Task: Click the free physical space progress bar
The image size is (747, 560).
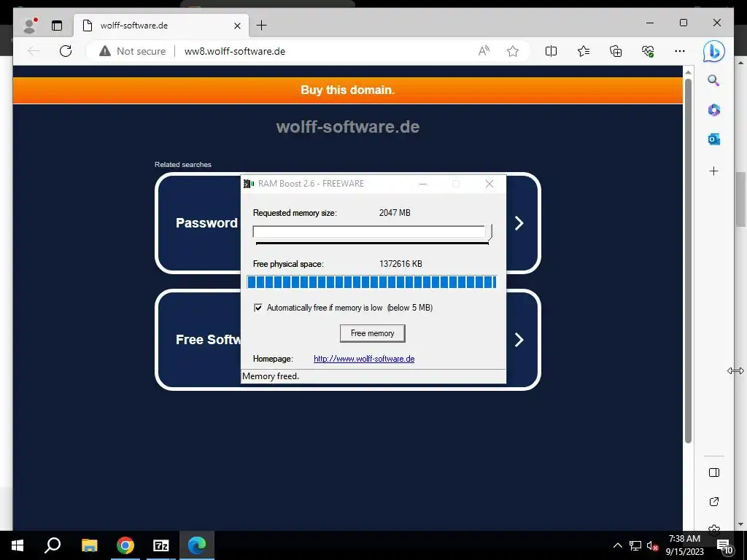Action: 371,282
